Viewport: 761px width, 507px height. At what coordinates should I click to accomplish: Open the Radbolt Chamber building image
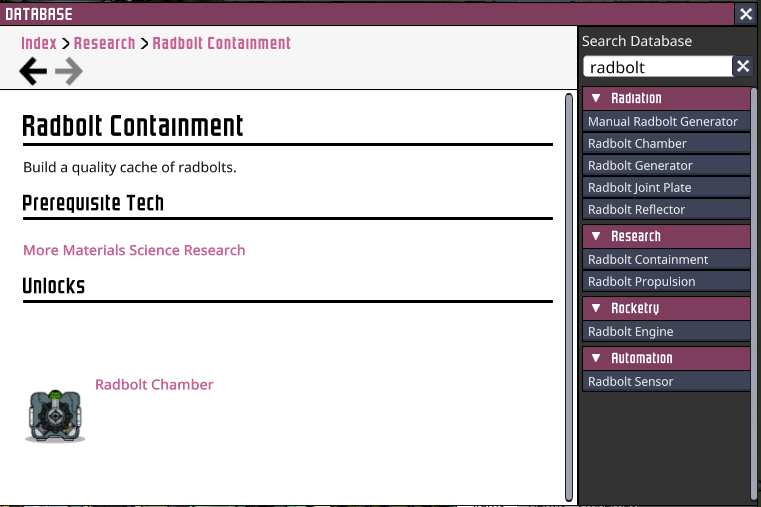click(x=55, y=416)
